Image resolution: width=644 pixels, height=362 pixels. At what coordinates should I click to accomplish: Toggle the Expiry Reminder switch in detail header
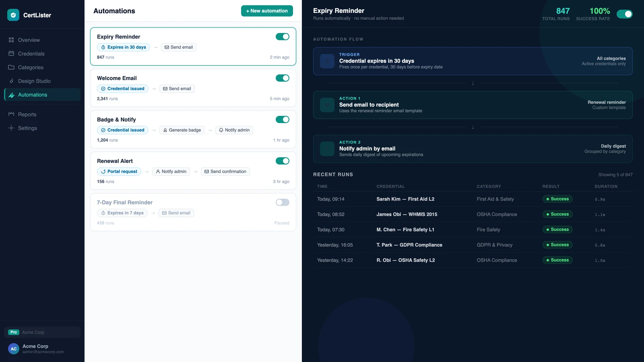click(x=625, y=14)
